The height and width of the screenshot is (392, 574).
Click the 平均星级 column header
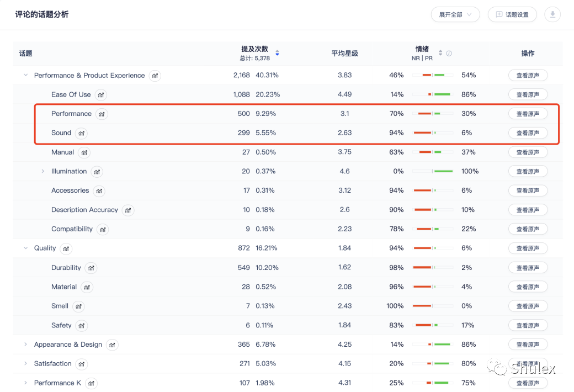[x=344, y=54]
